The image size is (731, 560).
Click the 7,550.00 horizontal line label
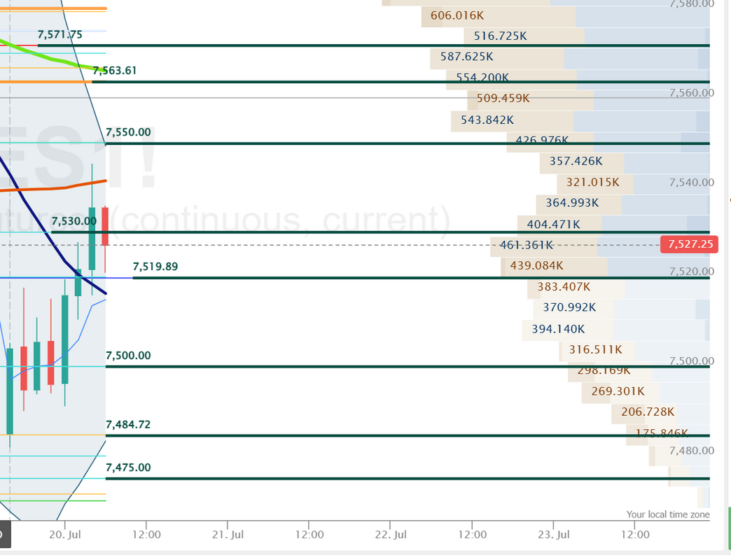(128, 132)
